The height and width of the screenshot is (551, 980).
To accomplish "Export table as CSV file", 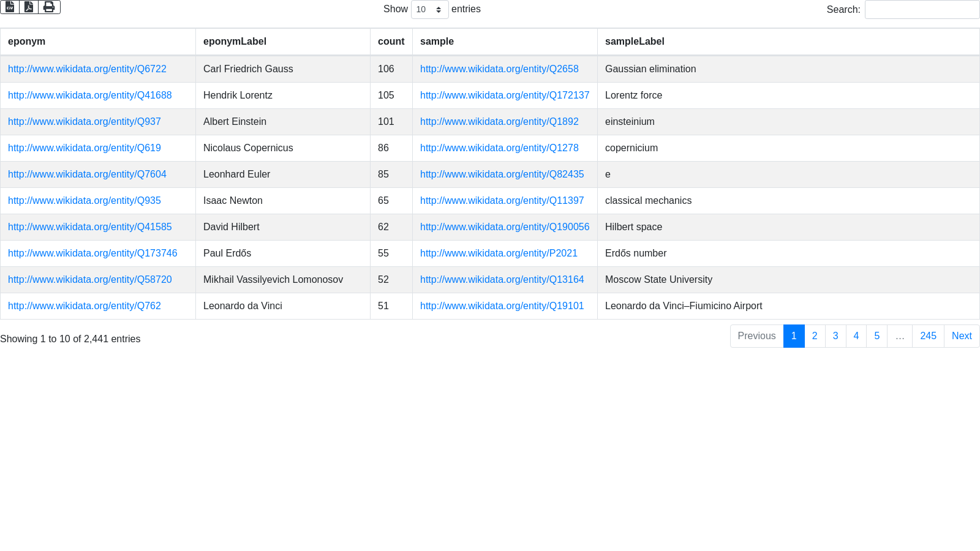I will (x=10, y=7).
